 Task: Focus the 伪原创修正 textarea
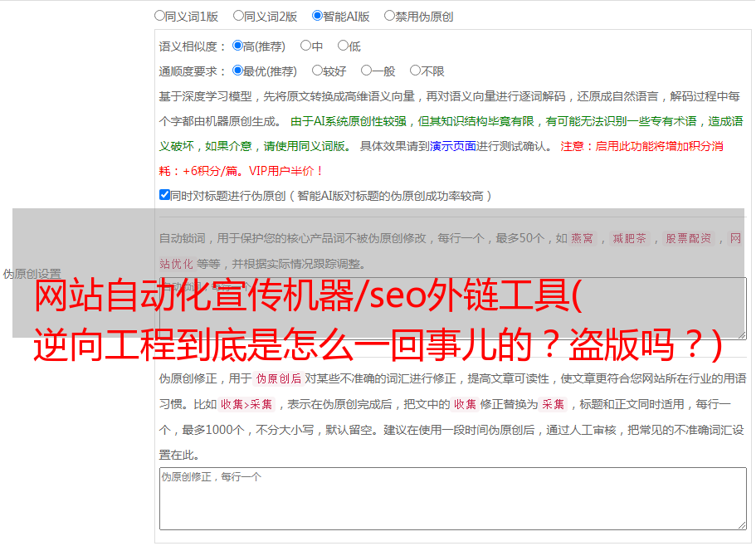[x=453, y=499]
